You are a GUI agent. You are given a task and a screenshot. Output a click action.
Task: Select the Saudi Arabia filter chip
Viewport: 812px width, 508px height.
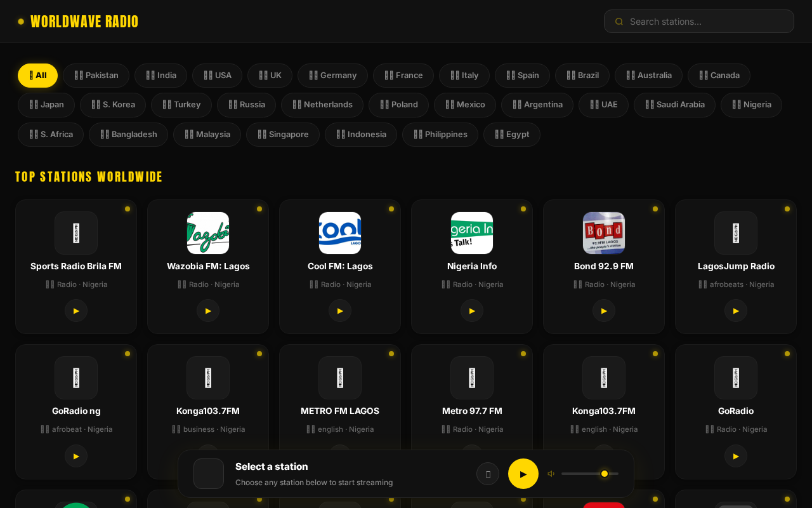point(674,105)
